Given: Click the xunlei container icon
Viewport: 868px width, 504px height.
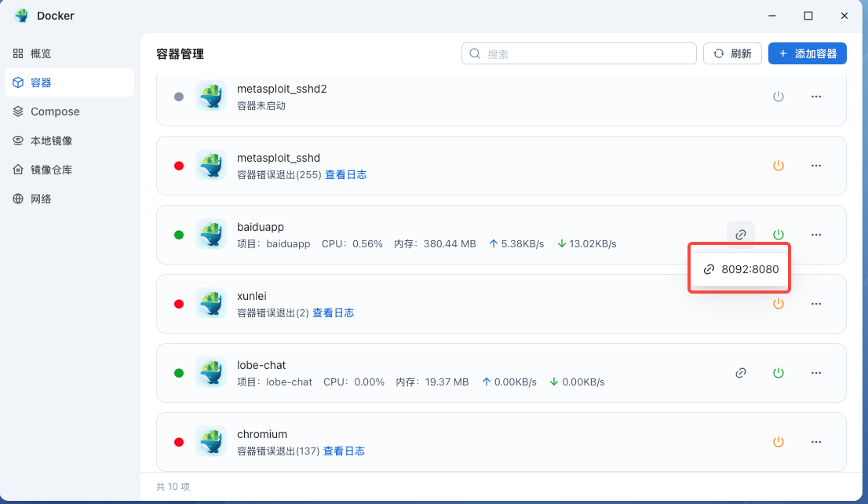Looking at the screenshot, I should point(211,303).
